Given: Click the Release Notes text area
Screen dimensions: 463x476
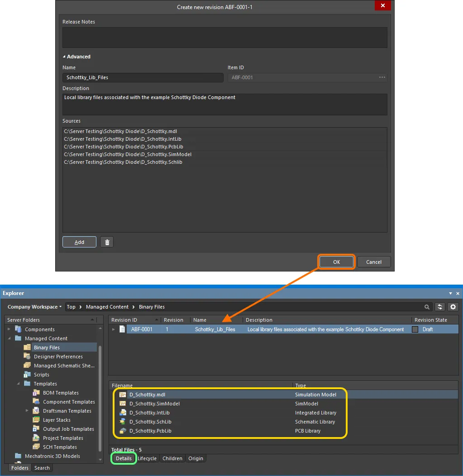Looking at the screenshot, I should click(x=224, y=38).
